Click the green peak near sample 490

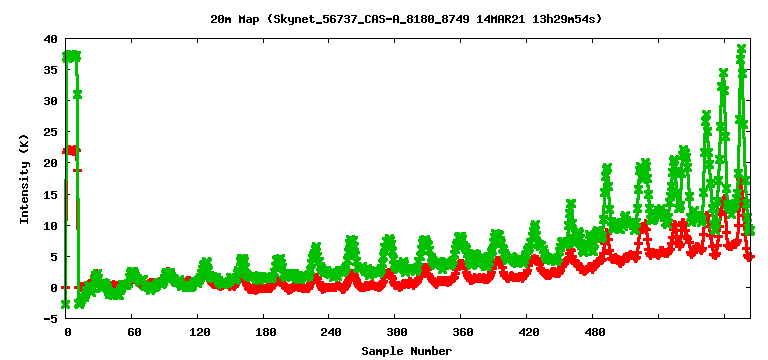point(607,169)
